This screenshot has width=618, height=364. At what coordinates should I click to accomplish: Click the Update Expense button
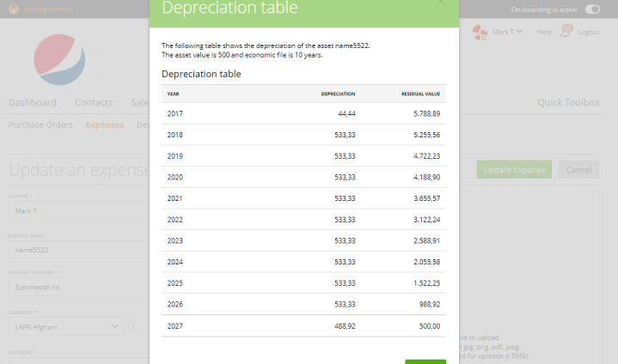514,170
